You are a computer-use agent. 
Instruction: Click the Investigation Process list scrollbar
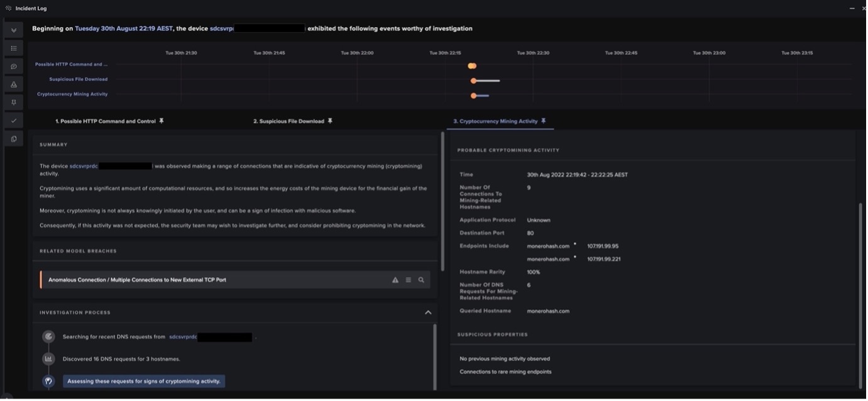click(434, 356)
